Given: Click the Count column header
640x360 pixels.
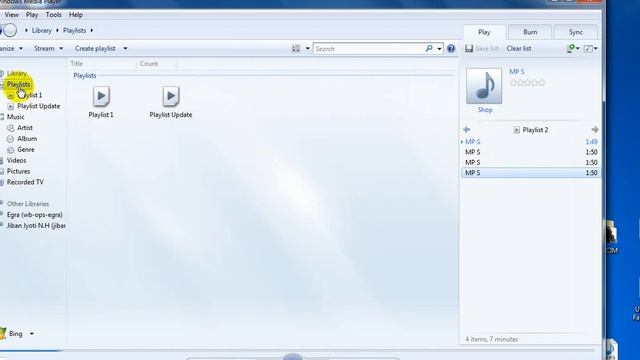Looking at the screenshot, I should pyautogui.click(x=149, y=64).
